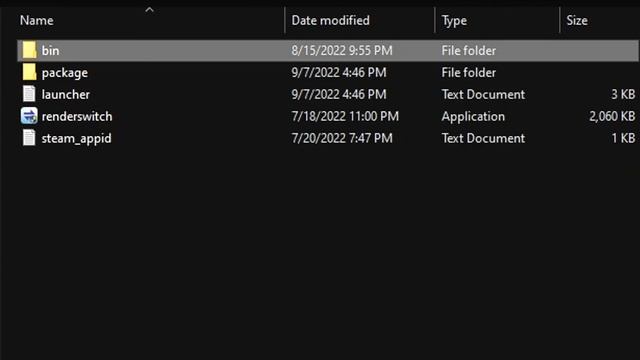
Task: Click the sort arrow above Name
Action: point(149,9)
